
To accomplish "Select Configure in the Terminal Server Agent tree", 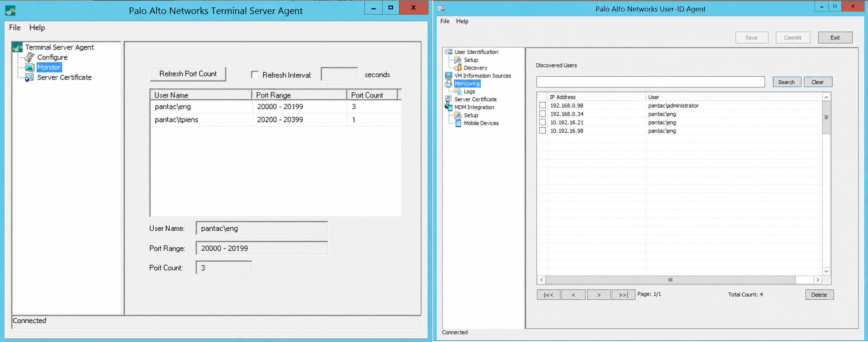I will pyautogui.click(x=52, y=57).
